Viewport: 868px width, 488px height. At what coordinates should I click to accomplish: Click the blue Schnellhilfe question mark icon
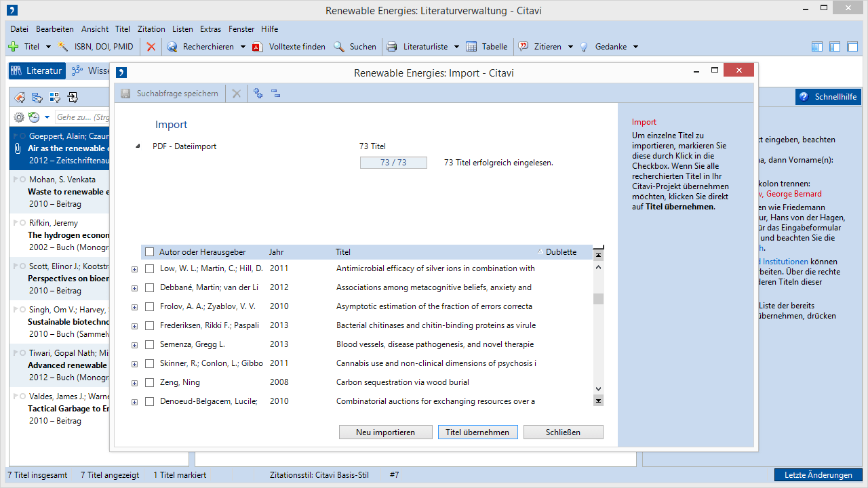804,97
